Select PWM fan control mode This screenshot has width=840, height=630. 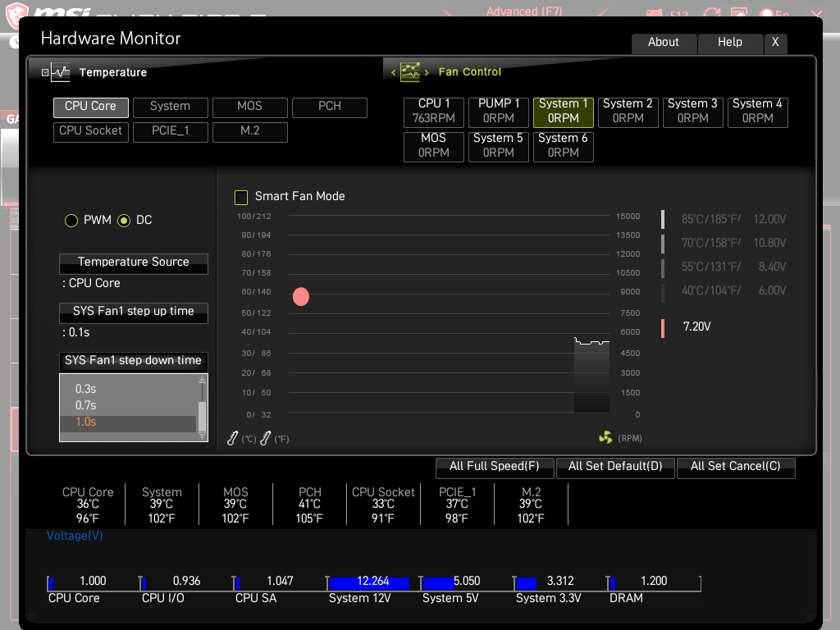click(x=71, y=220)
